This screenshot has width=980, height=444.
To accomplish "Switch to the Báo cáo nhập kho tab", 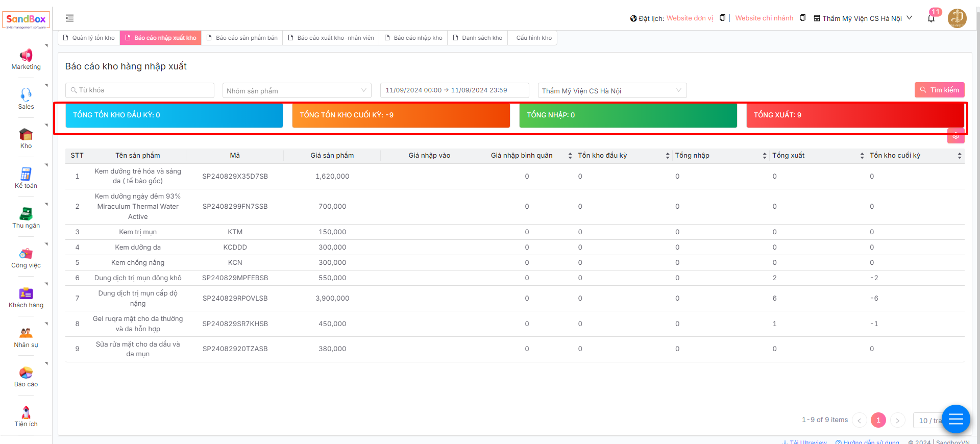I will point(413,38).
